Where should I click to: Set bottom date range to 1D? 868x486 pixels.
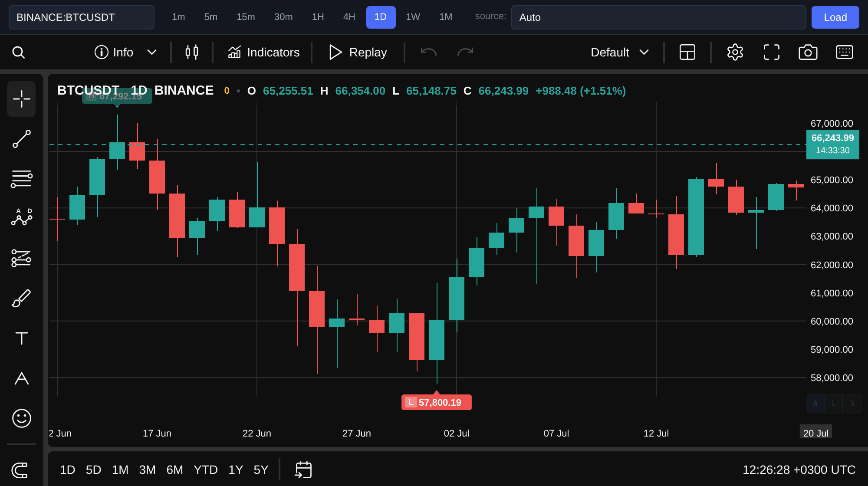tap(67, 470)
